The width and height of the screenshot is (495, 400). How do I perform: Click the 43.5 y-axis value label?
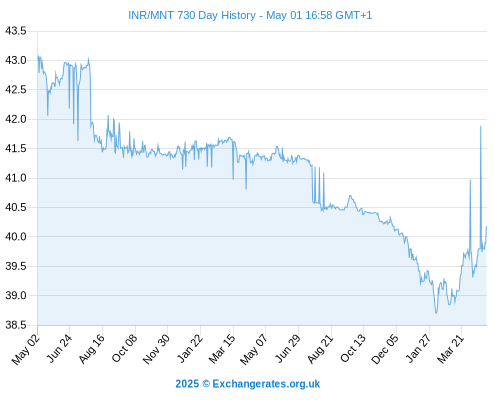click(x=15, y=31)
